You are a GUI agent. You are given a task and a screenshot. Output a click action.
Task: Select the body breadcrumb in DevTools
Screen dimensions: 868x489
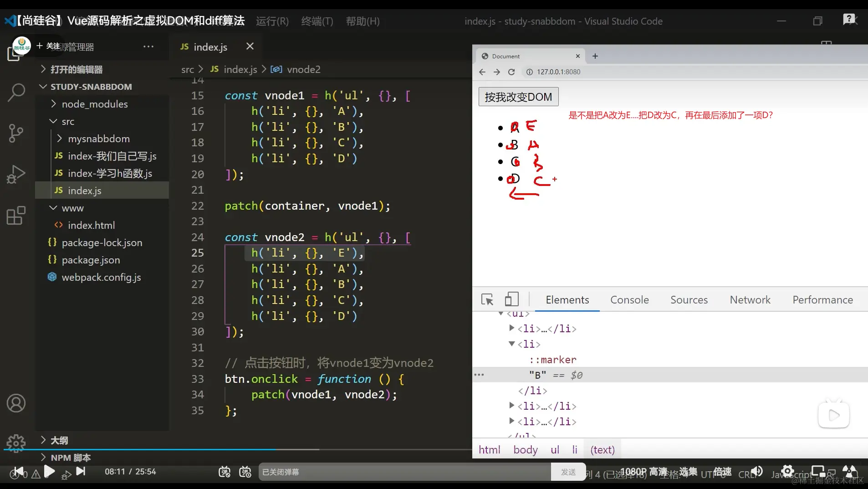click(526, 450)
